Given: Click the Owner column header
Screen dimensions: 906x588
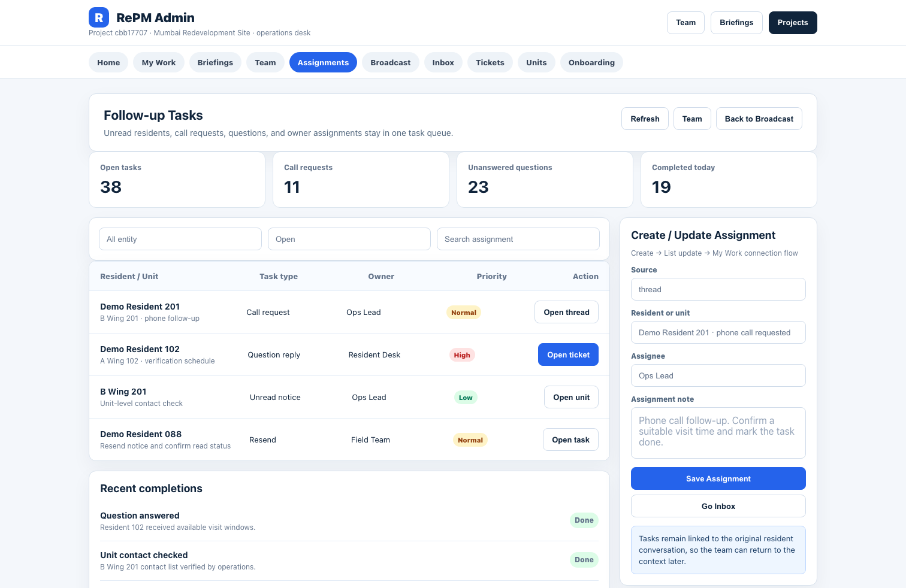Looking at the screenshot, I should point(381,276).
